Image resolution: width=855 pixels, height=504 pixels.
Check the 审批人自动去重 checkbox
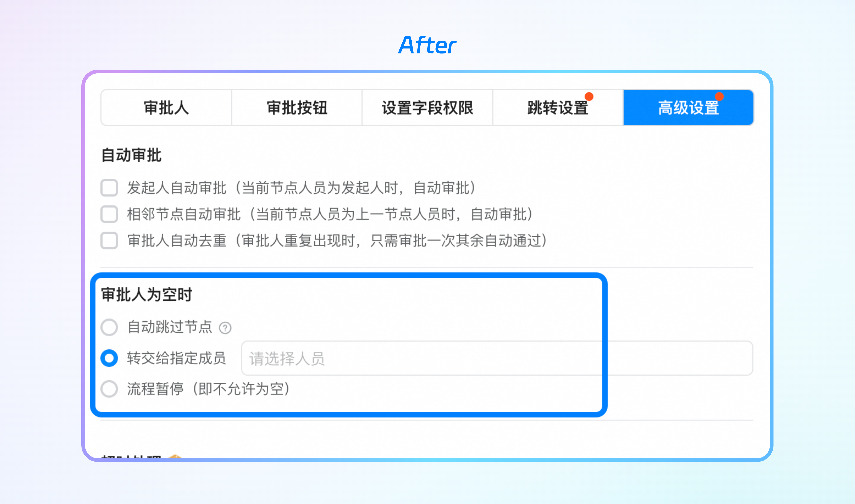coord(109,241)
